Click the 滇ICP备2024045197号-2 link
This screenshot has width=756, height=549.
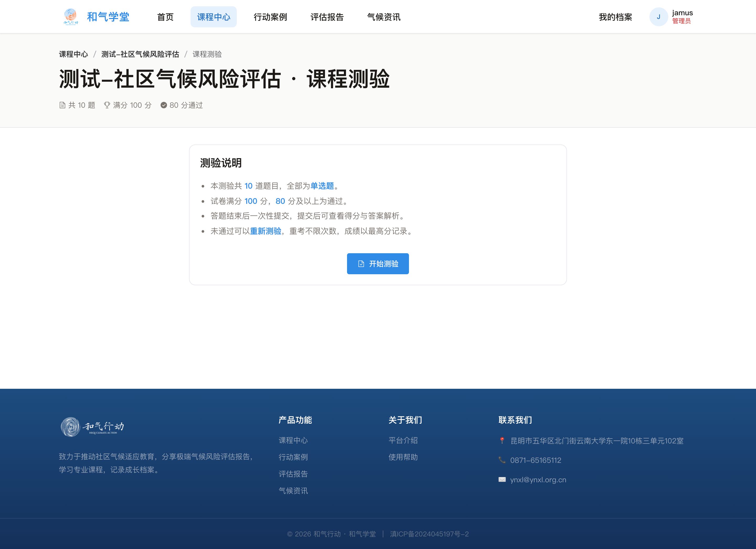click(x=429, y=534)
